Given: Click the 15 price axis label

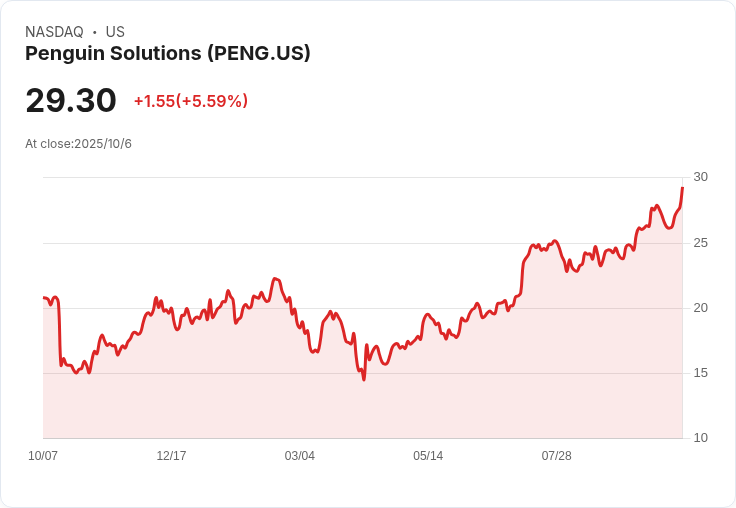Looking at the screenshot, I should pyautogui.click(x=700, y=373).
